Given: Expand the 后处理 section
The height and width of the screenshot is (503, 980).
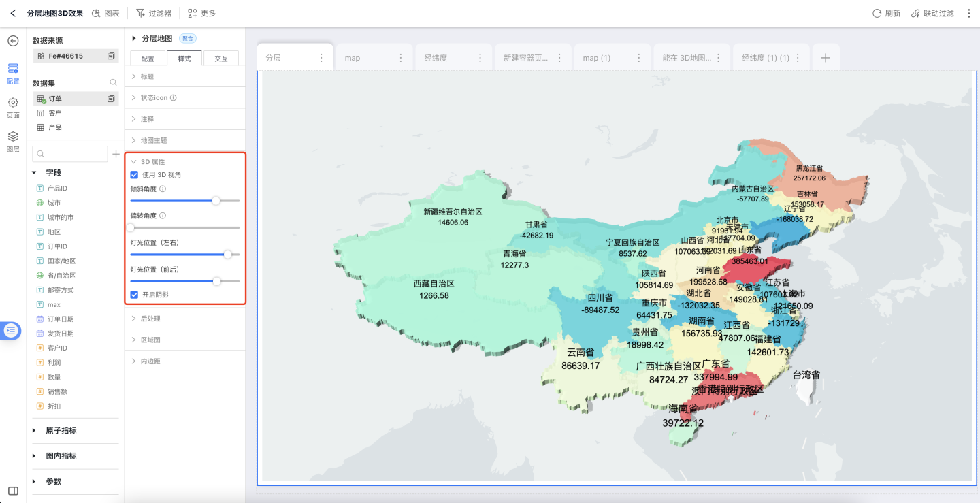Looking at the screenshot, I should pos(150,319).
